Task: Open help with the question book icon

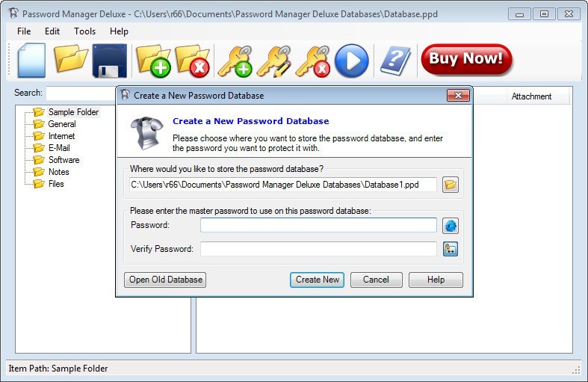Action: tap(395, 61)
